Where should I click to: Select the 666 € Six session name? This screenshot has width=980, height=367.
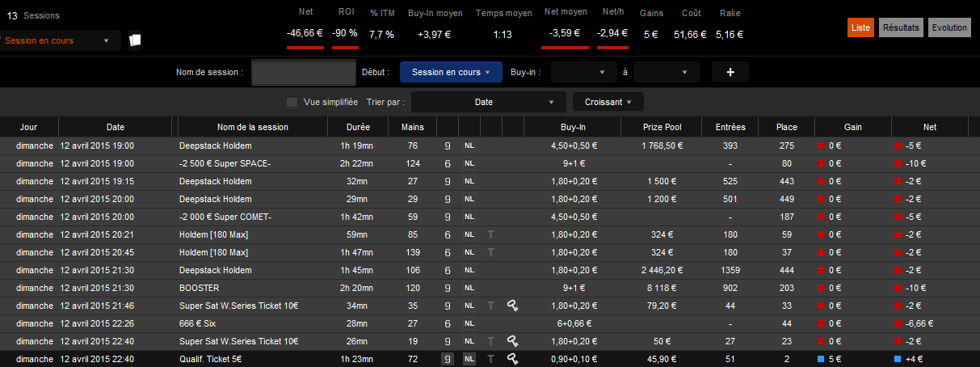pos(198,323)
